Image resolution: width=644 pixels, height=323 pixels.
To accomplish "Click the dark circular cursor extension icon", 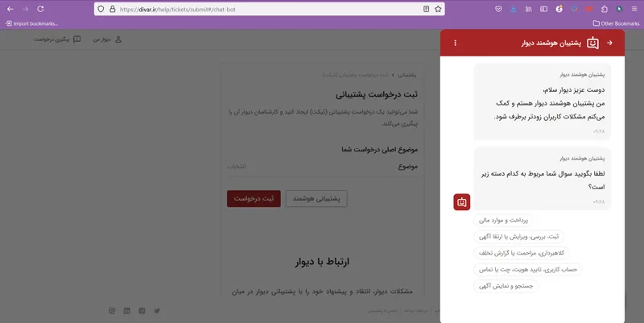I will [x=619, y=9].
